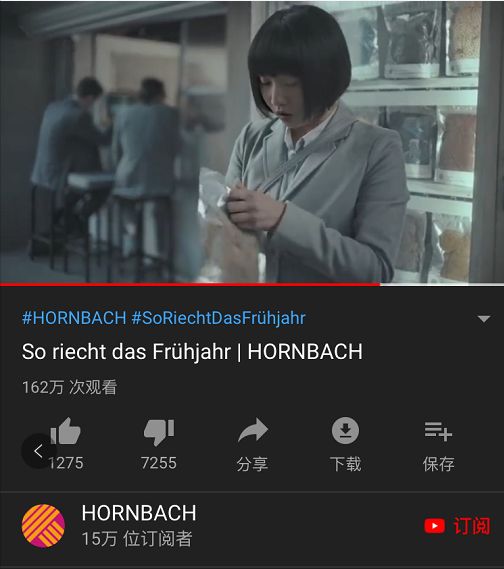This screenshot has width=504, height=569.
Task: Tap the 分享 share label
Action: coord(252,464)
